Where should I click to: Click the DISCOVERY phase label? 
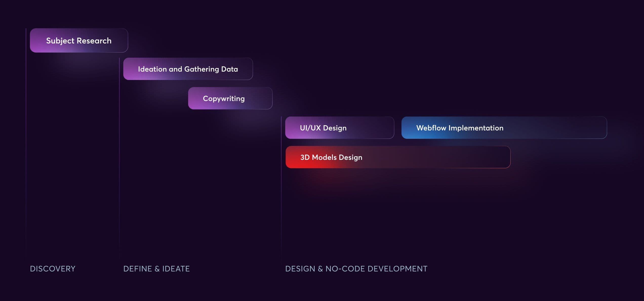(53, 269)
